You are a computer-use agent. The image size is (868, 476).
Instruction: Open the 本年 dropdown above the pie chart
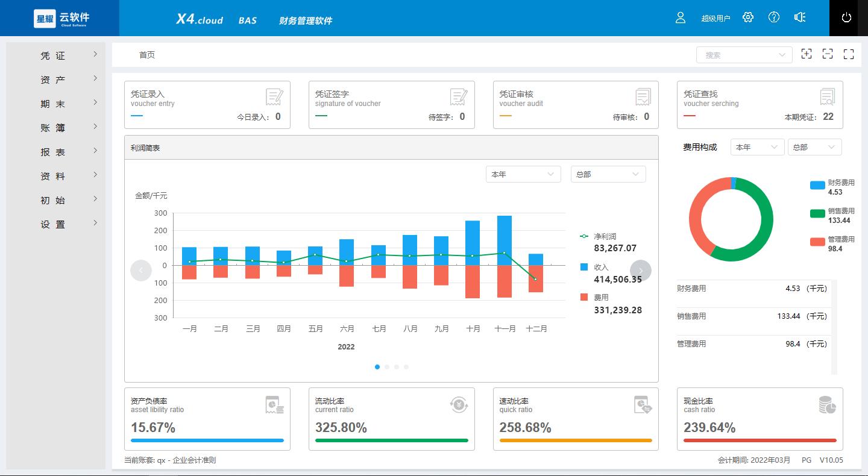pyautogui.click(x=757, y=146)
